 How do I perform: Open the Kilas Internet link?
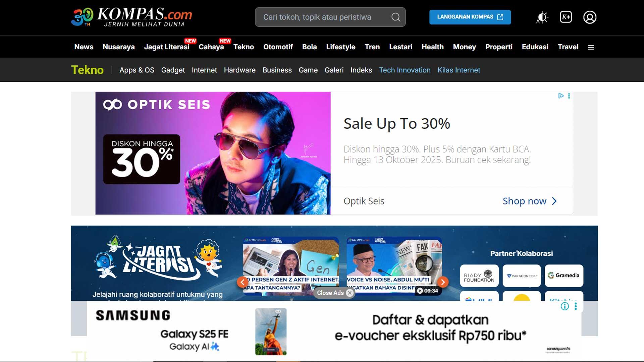tap(459, 70)
